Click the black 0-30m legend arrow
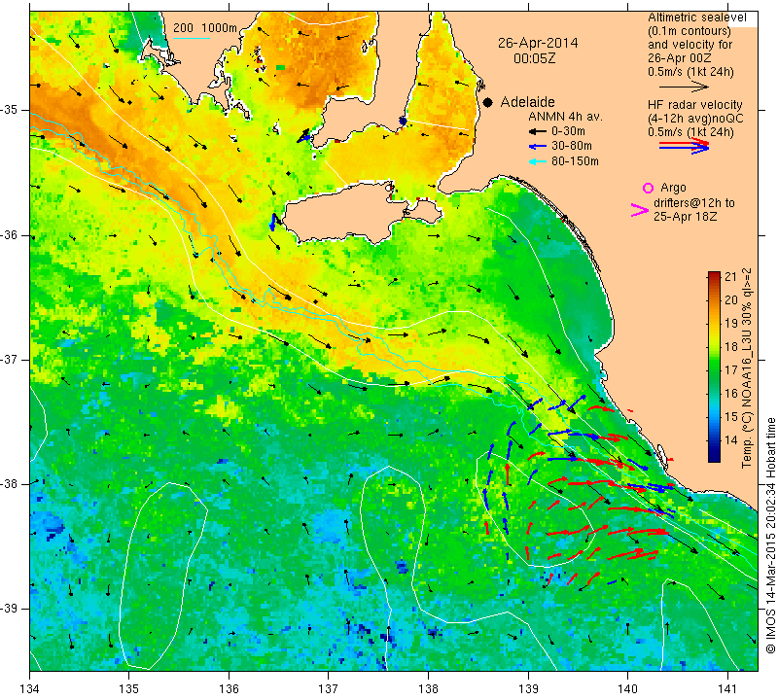The image size is (778, 700). 537,132
